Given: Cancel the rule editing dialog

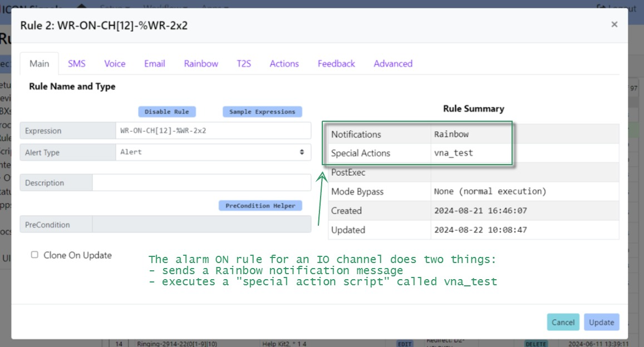Looking at the screenshot, I should click(x=563, y=323).
